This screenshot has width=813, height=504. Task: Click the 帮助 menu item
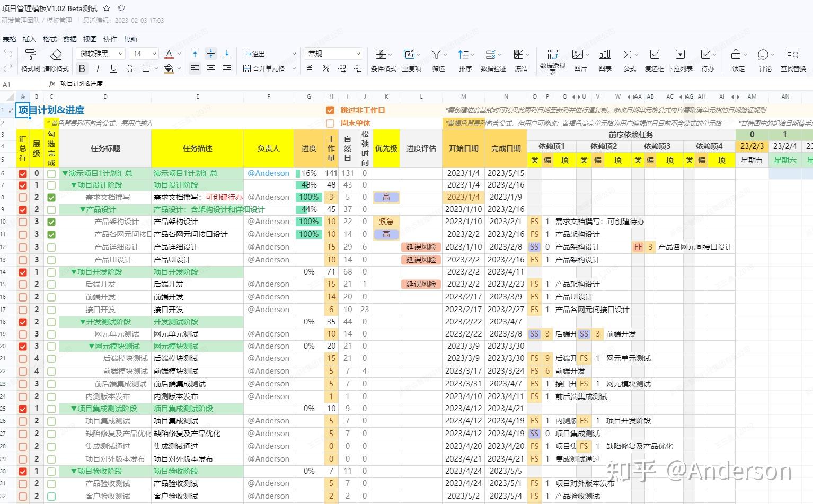pyautogui.click(x=130, y=39)
